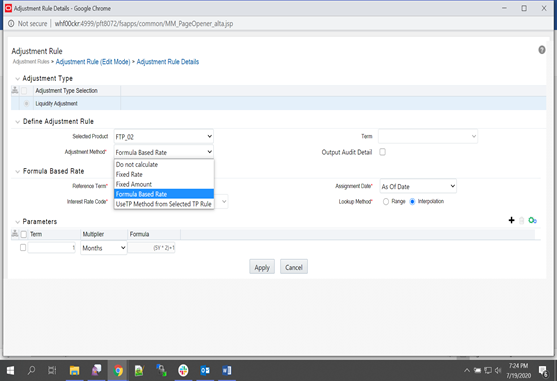Click the hierarchy icon in Parameters table header
The height and width of the screenshot is (381, 557).
click(x=15, y=234)
